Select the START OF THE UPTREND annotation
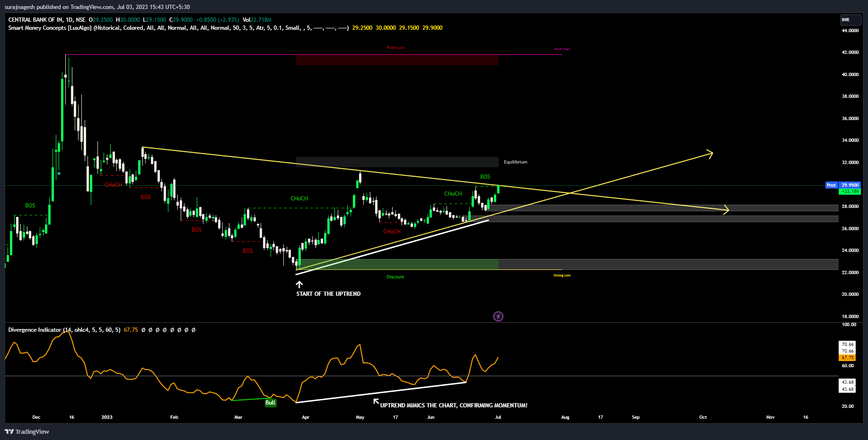This screenshot has height=440, width=868. pos(328,294)
